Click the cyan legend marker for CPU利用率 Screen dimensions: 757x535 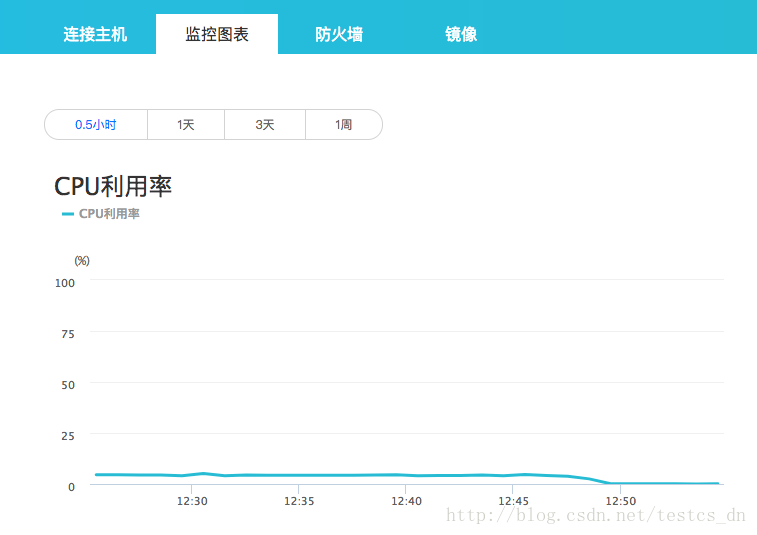(x=68, y=214)
